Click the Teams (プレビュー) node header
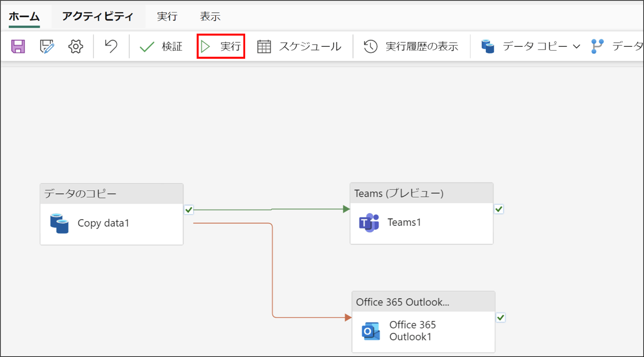This screenshot has height=357, width=644. click(x=421, y=193)
